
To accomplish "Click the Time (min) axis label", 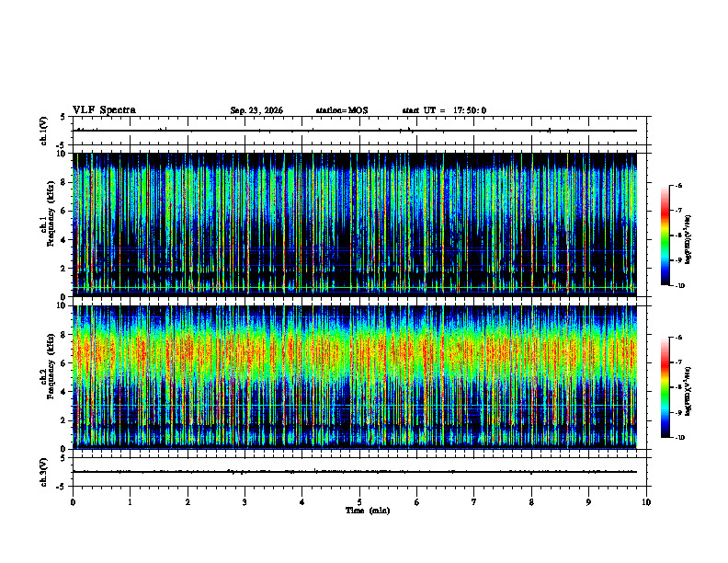I will pyautogui.click(x=368, y=511).
